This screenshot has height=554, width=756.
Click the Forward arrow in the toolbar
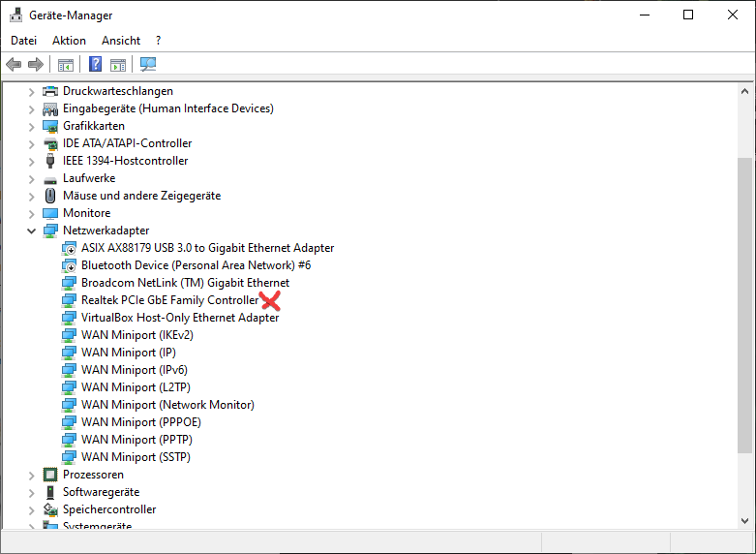pyautogui.click(x=36, y=65)
